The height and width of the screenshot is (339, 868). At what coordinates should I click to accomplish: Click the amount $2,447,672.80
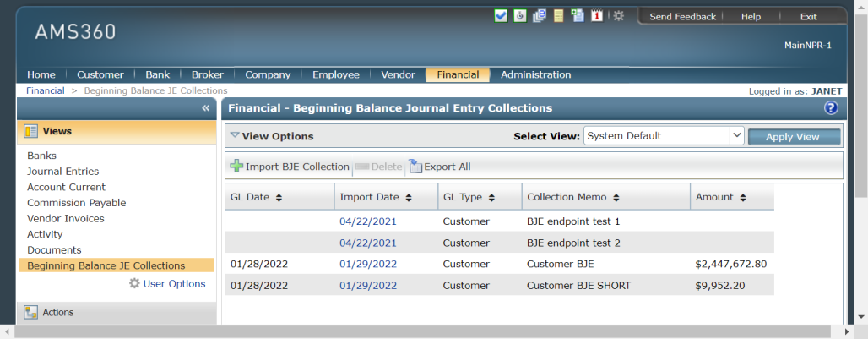(x=731, y=264)
